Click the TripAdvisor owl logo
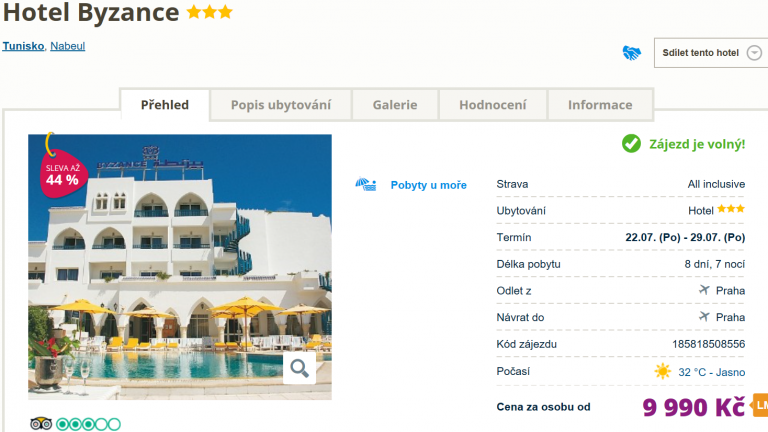 pos(40,424)
